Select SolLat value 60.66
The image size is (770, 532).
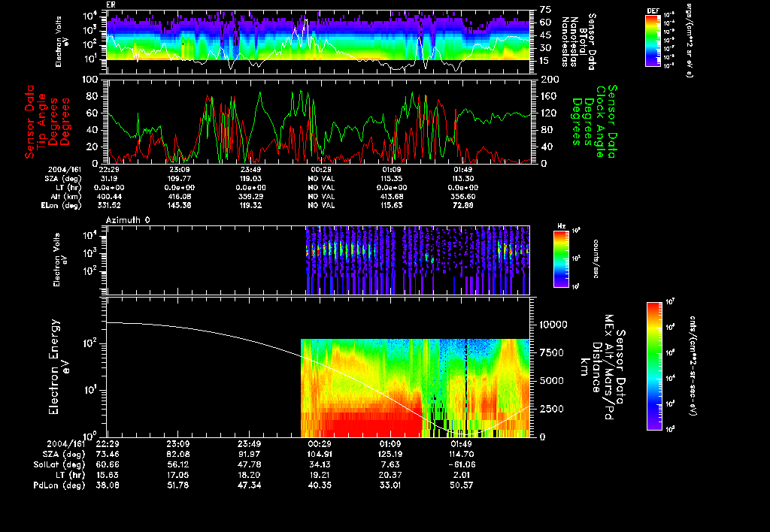pos(108,464)
